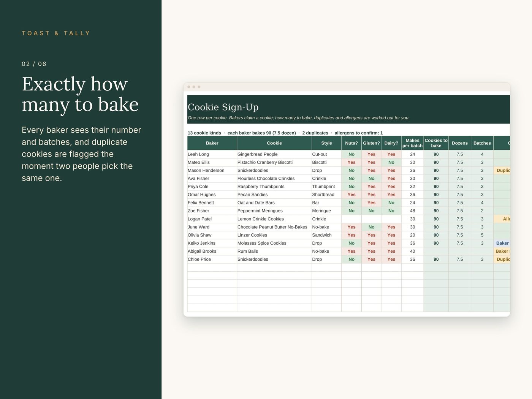
Task: Select the Logan Patel cell
Action: point(212,219)
